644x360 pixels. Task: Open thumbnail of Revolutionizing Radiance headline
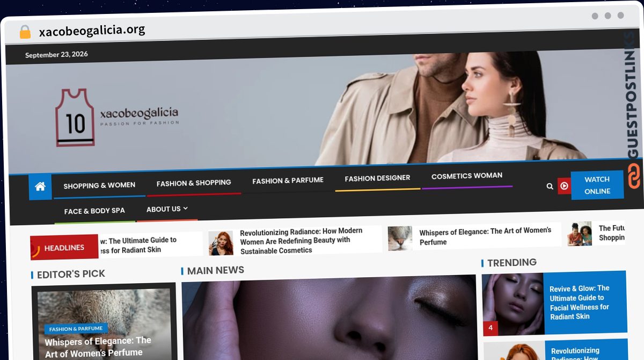pyautogui.click(x=221, y=243)
